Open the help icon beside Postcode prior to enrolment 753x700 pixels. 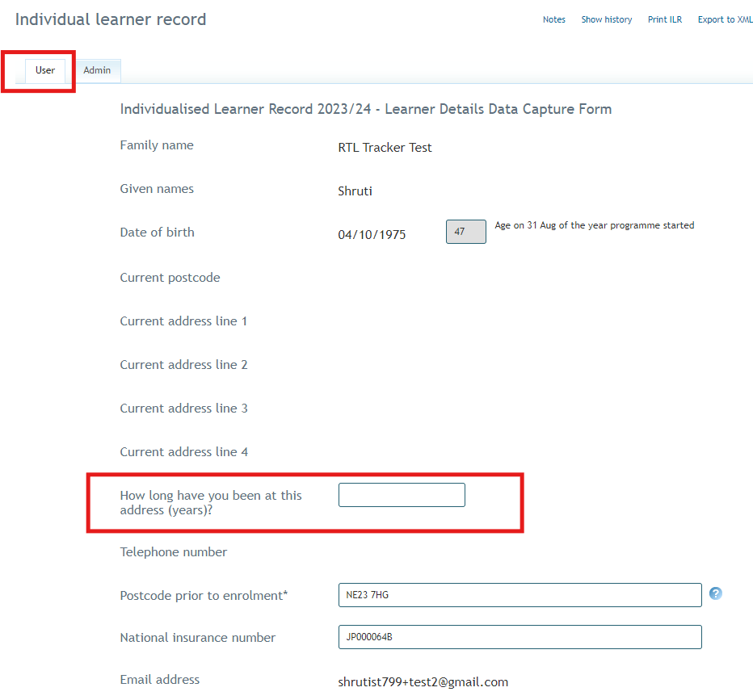715,593
